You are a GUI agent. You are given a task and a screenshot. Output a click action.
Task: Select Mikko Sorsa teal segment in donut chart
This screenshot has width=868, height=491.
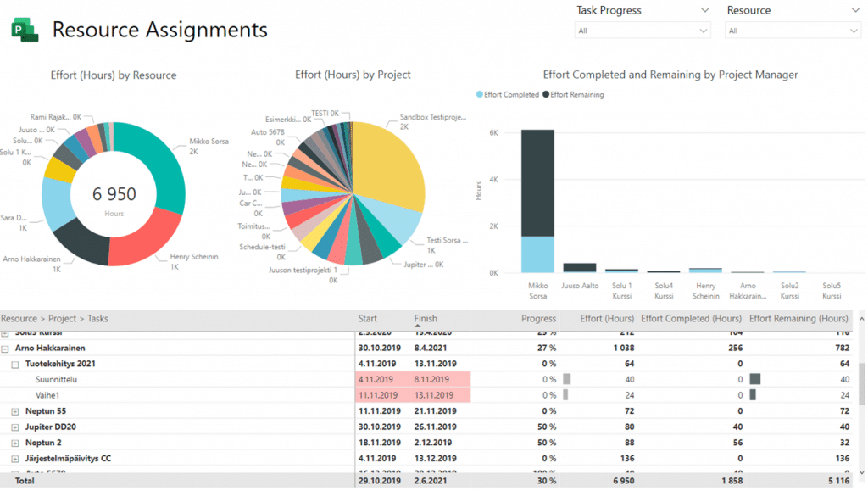coord(161,162)
